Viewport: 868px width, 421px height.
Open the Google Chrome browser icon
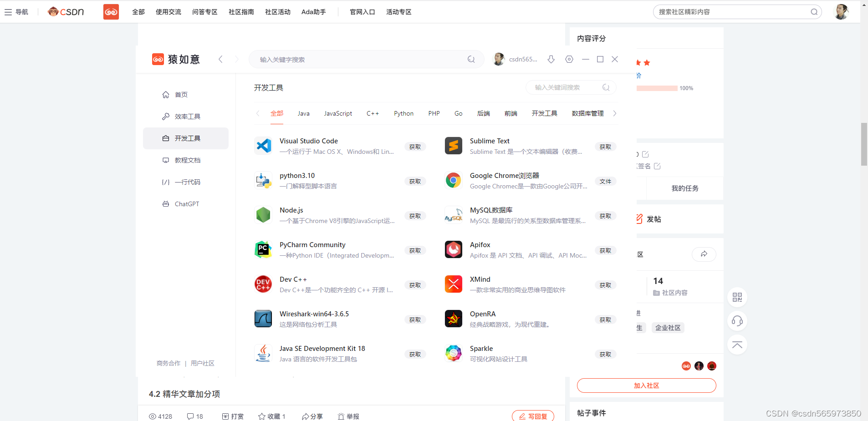pos(454,180)
